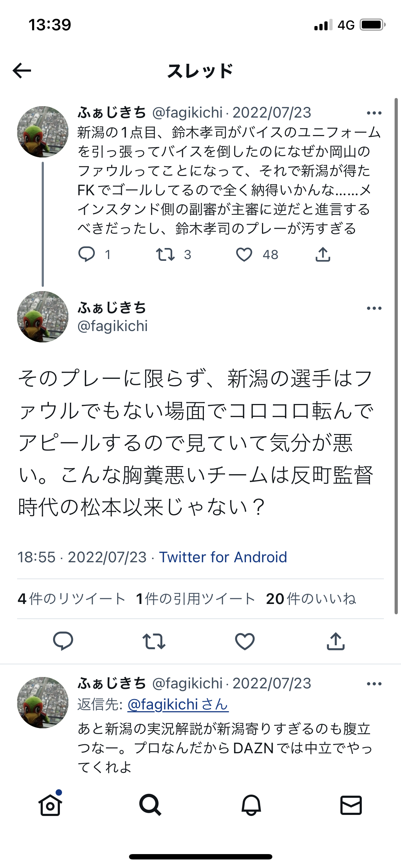Reply to the main tweet from the action bar

point(63,641)
